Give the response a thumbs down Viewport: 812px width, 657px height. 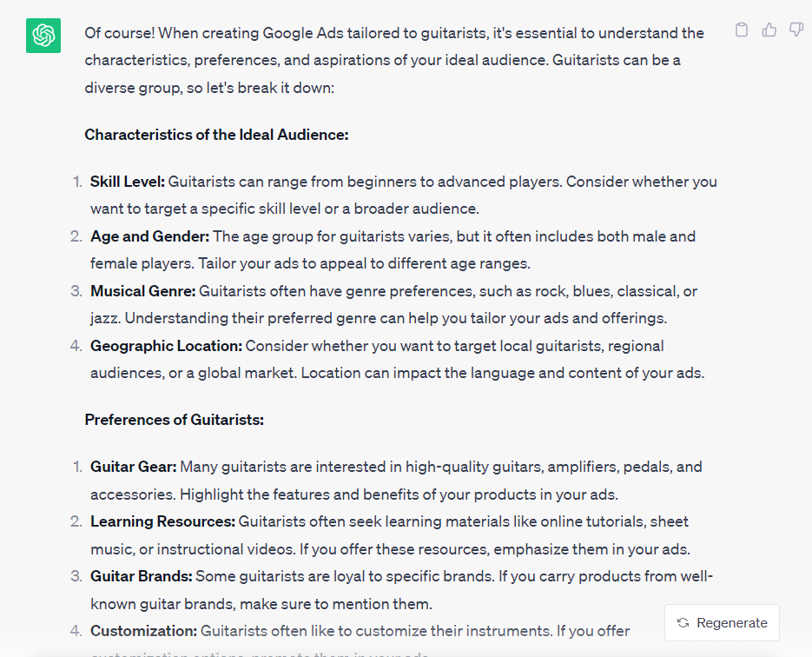click(x=795, y=30)
